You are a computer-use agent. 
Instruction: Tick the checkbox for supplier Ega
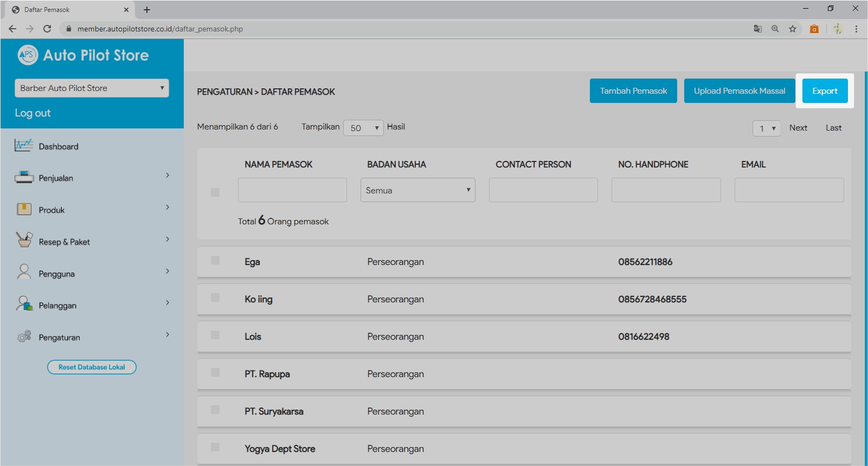215,260
